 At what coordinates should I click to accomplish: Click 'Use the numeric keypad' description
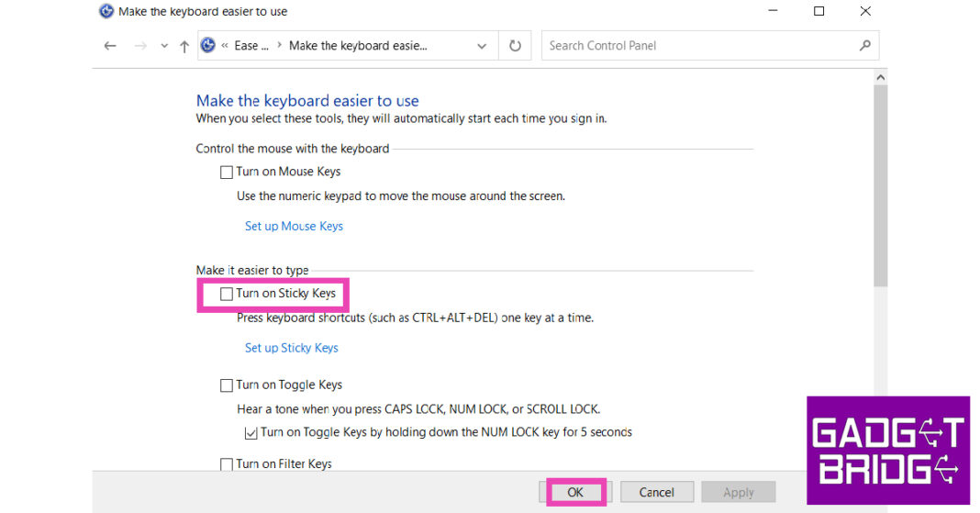(401, 196)
